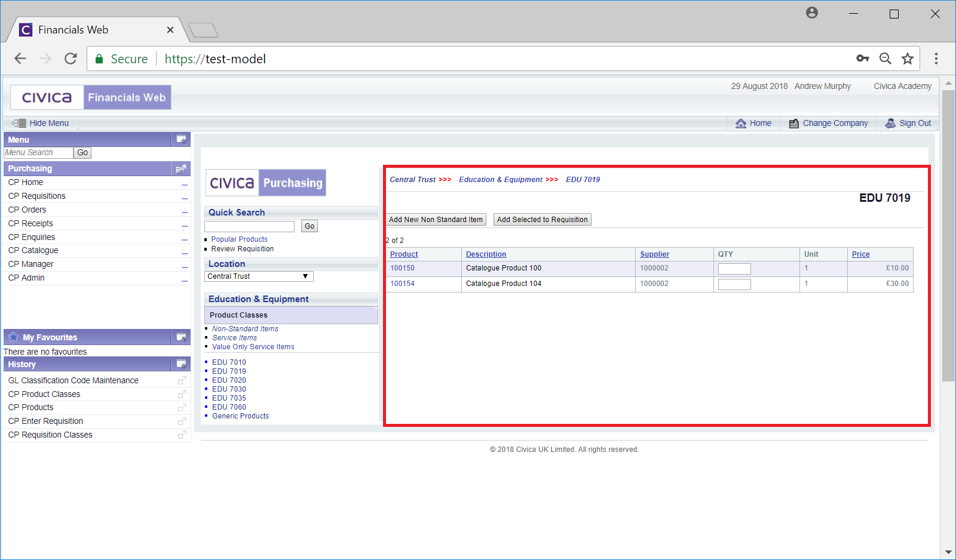956x560 pixels.
Task: Expand CP Orders submenu dots
Action: 185,213
